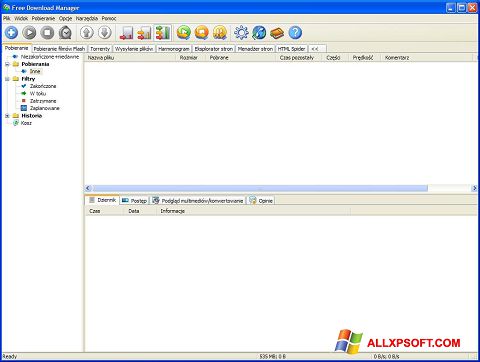Viewport: 480px width, 362px height.
Task: Start all downloads with green circle icon
Action: coord(184,33)
